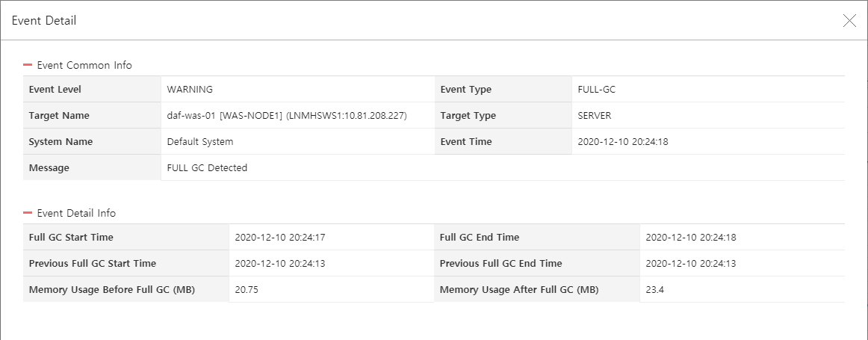Screen dimensions: 868x340
Task: Collapse the Event Common Info section
Action: pyautogui.click(x=28, y=66)
